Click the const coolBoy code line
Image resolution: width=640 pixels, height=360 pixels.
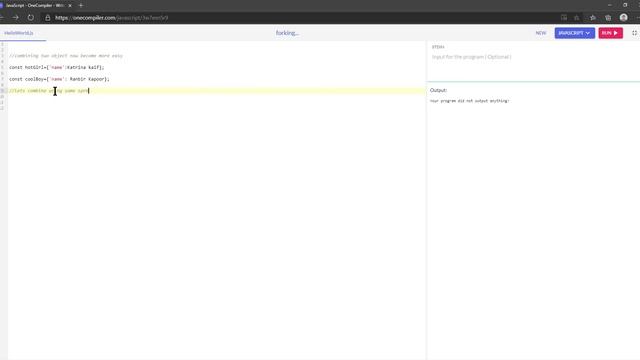[x=59, y=79]
